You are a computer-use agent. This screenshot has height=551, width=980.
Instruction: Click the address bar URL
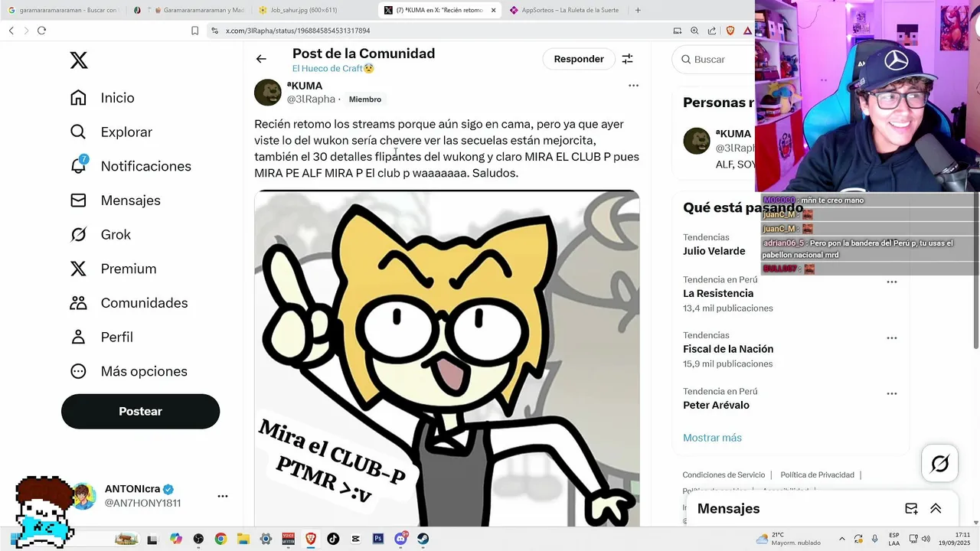[x=298, y=31]
